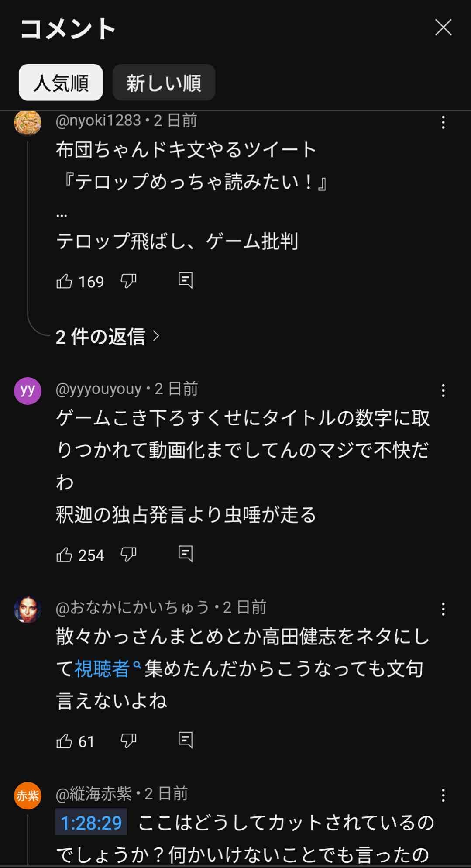Dislike the @yyyouyouy comment
The height and width of the screenshot is (868, 471).
(128, 555)
